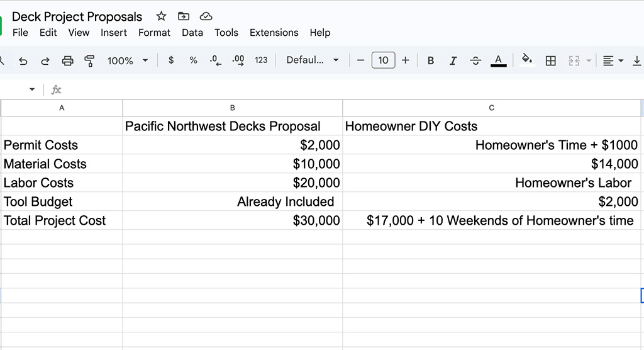Select the $30,000 total cell
The height and width of the screenshot is (350, 644).
tap(233, 220)
